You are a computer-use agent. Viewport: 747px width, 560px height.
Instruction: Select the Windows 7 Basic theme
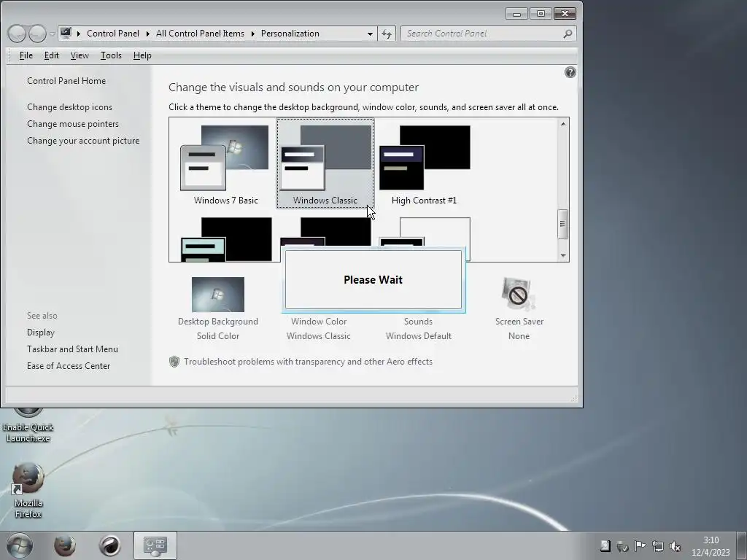pos(226,165)
